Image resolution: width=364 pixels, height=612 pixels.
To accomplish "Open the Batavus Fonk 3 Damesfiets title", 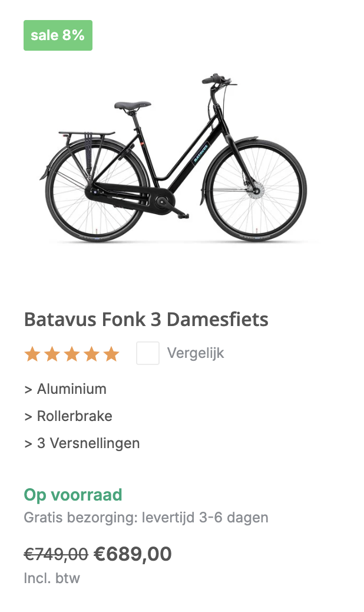I will [146, 320].
